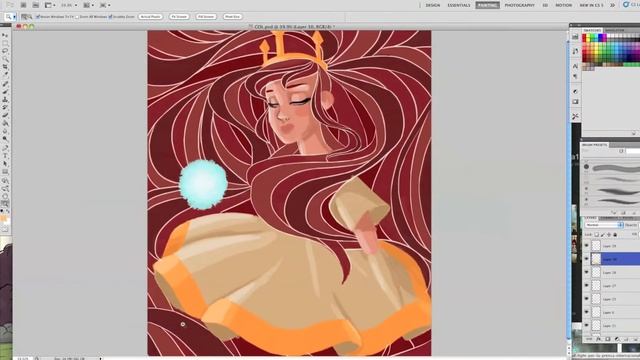Image resolution: width=640 pixels, height=360 pixels.
Task: Select the Eraser tool
Action: point(5,115)
